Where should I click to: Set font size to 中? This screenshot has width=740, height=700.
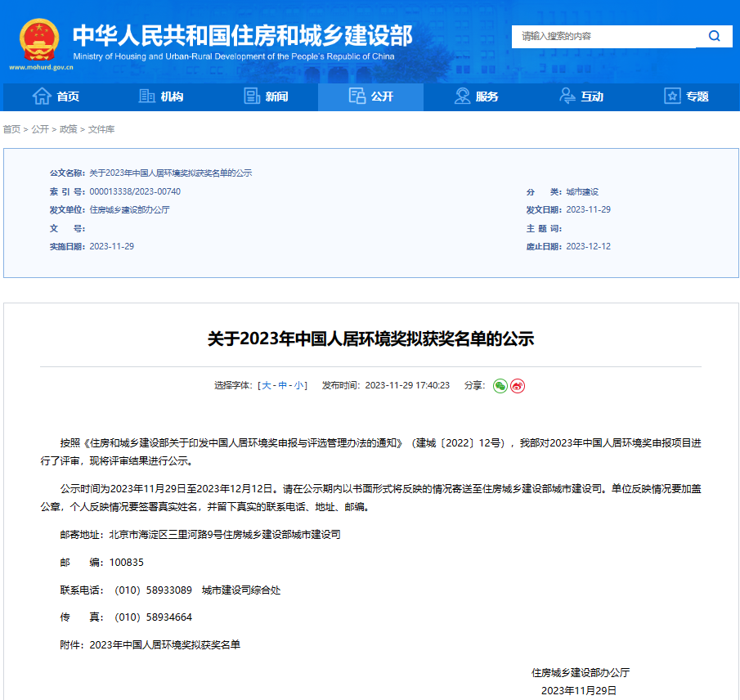pos(283,386)
